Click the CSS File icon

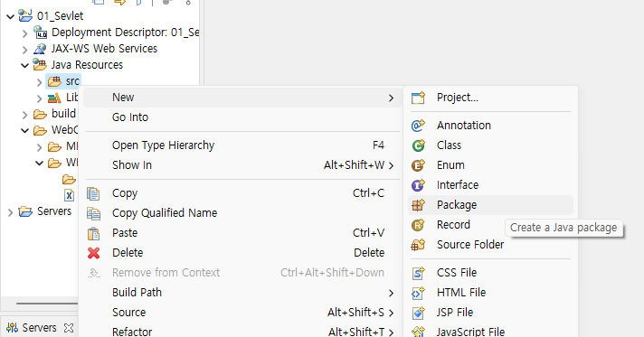418,273
